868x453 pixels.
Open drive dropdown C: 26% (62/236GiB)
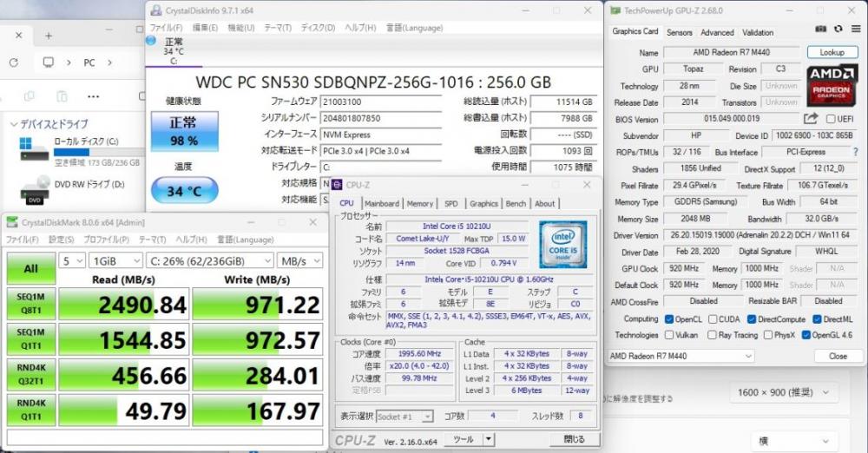[x=210, y=260]
